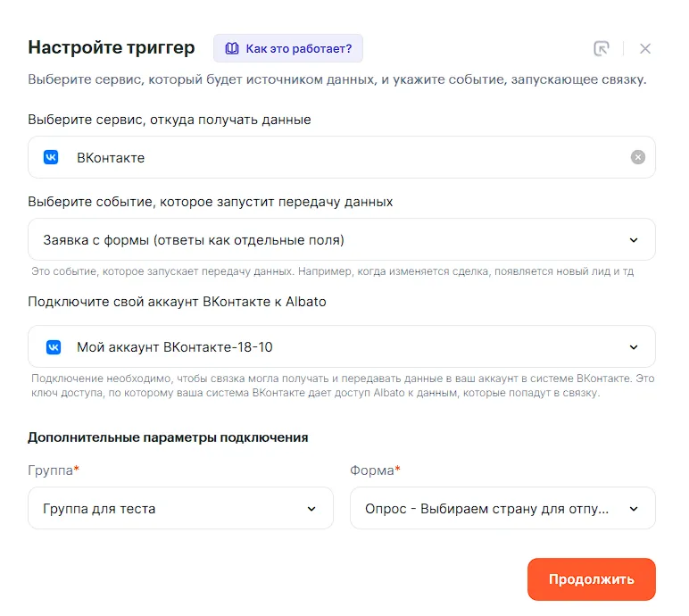Viewport: 689px width, 616px height.
Task: Open the "Как это работает?" help button
Action: coord(288,48)
